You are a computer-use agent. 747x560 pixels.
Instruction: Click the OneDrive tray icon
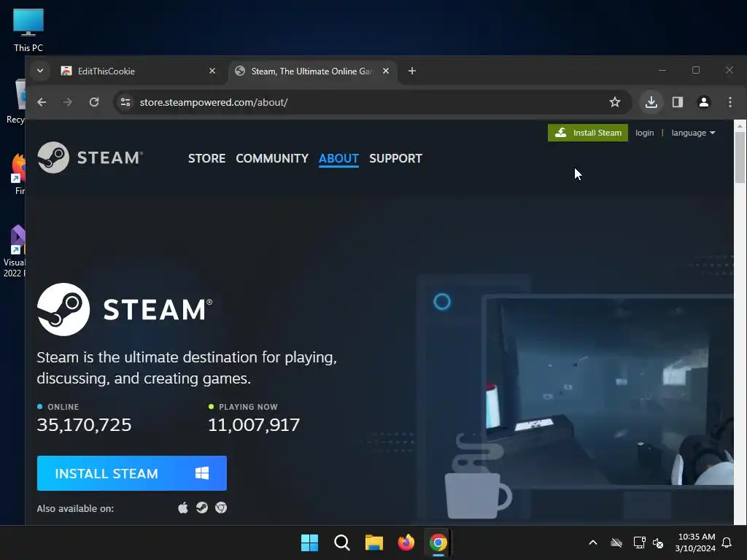[x=616, y=542]
